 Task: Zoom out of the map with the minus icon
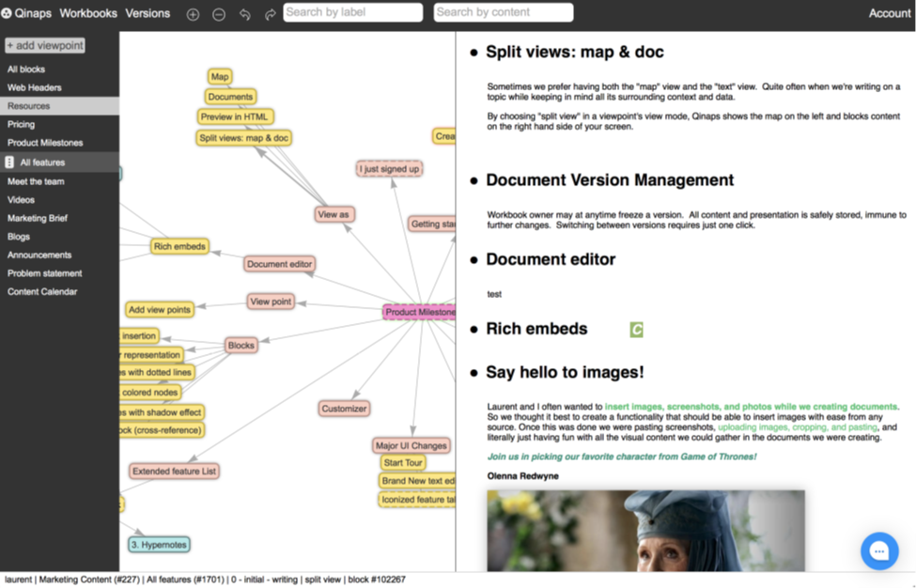point(219,15)
